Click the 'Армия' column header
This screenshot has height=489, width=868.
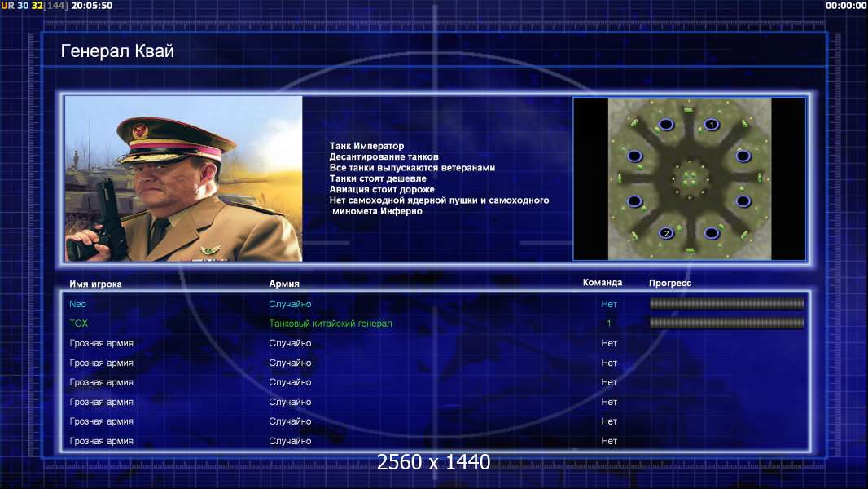pyautogui.click(x=284, y=284)
